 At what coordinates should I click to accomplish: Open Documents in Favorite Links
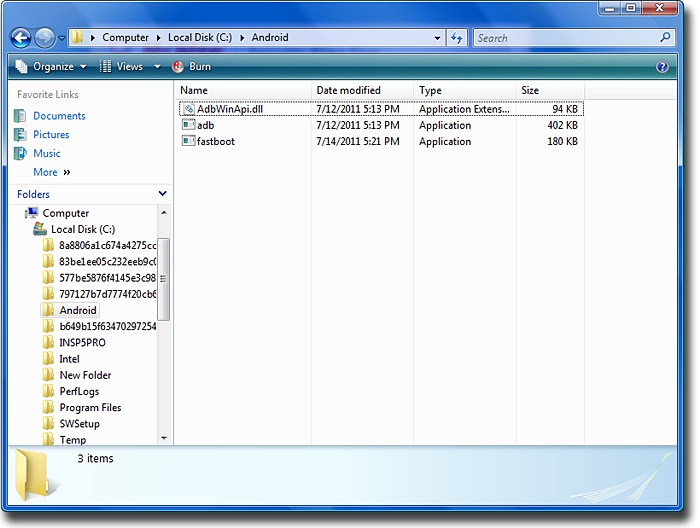(x=58, y=116)
